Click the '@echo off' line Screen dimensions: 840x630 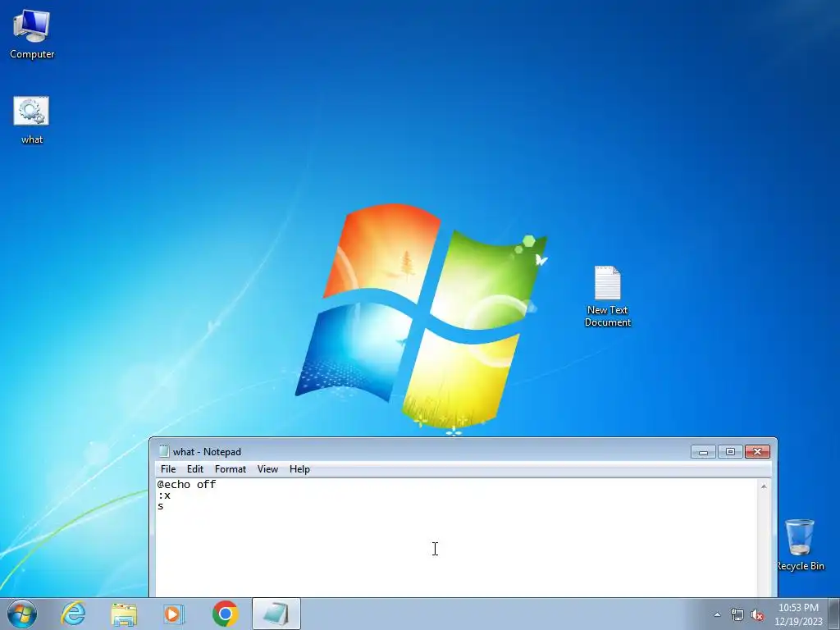point(186,484)
